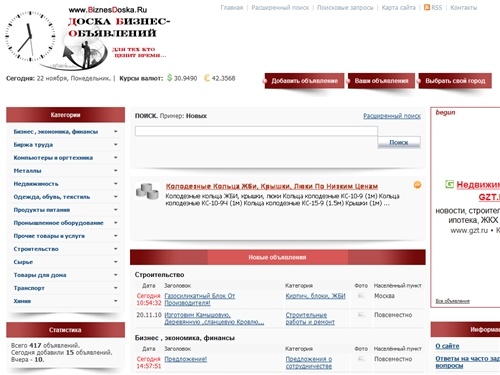Screen dimensions: 500x375
Task: Open Кирпич, блоки, ЖБИ category link
Action: [x=315, y=296]
